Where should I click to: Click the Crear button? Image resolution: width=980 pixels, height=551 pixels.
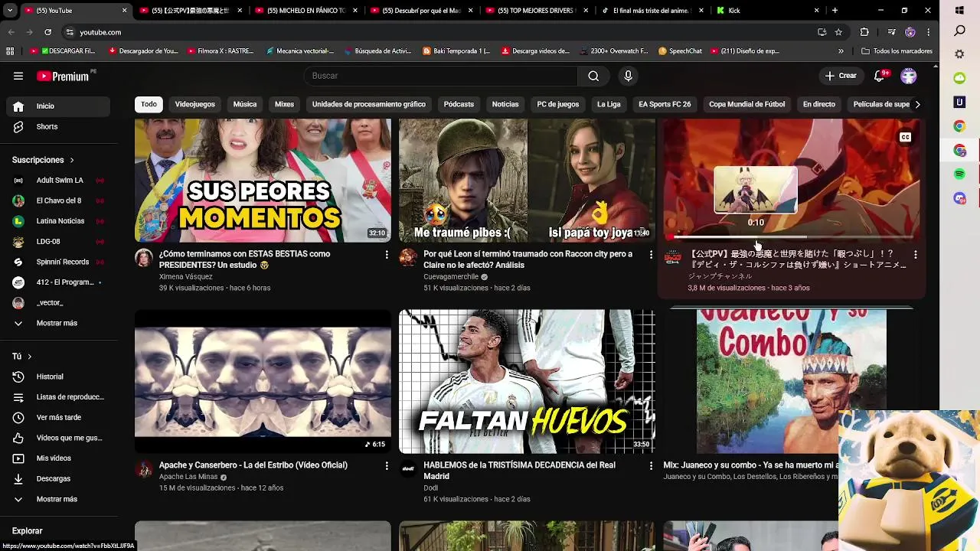(841, 76)
